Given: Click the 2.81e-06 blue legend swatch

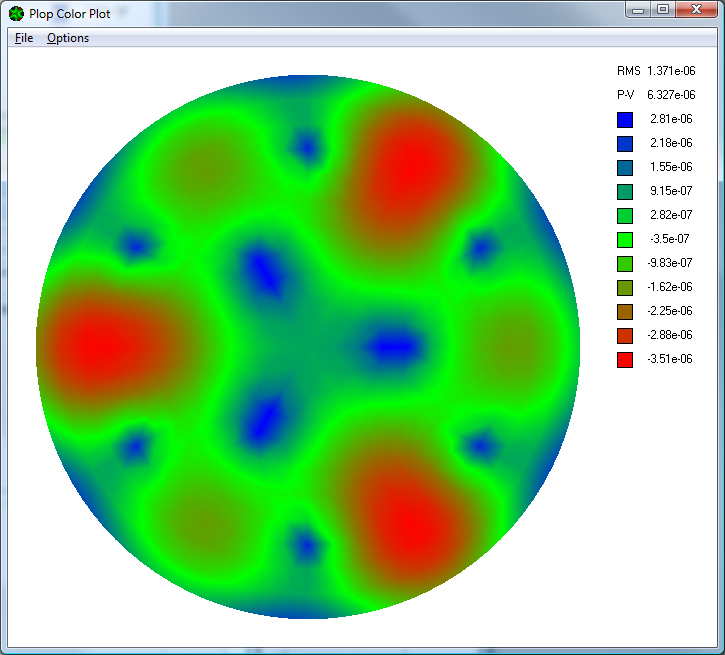Looking at the screenshot, I should (x=625, y=120).
